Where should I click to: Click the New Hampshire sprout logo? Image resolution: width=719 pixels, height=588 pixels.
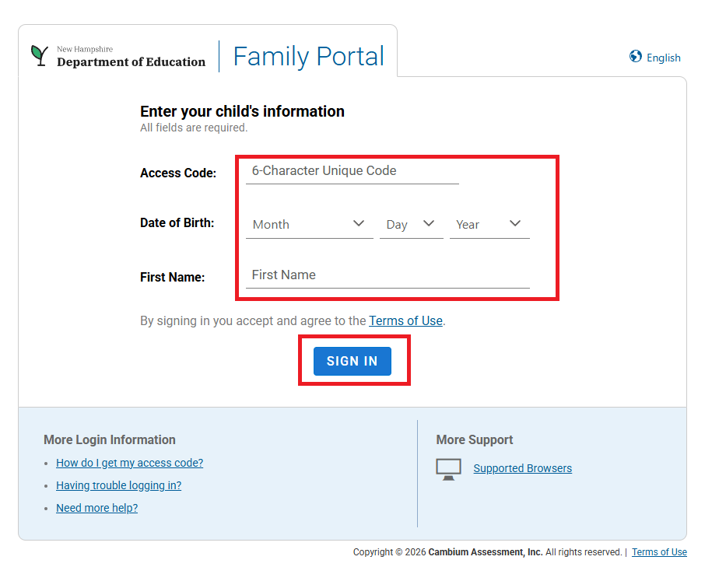tap(39, 54)
